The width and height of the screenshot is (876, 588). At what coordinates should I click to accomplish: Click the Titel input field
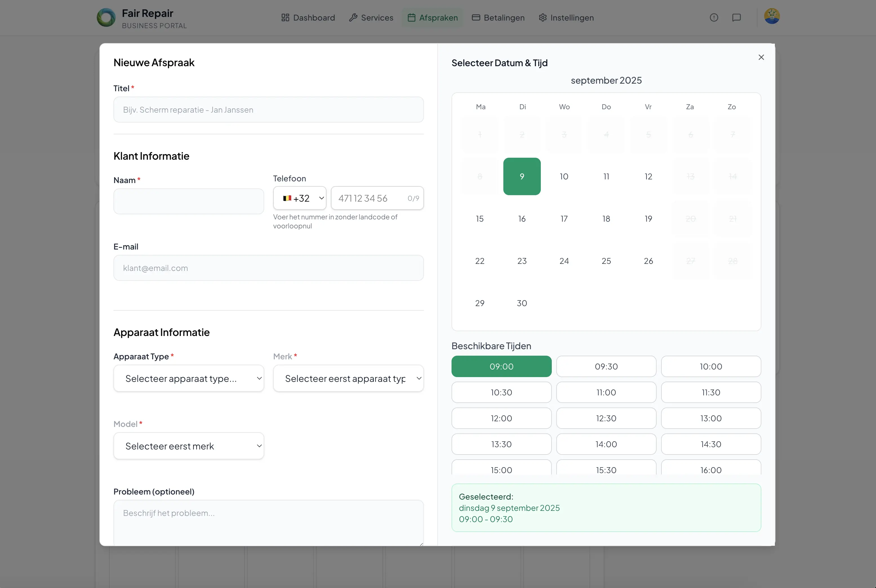(x=268, y=110)
